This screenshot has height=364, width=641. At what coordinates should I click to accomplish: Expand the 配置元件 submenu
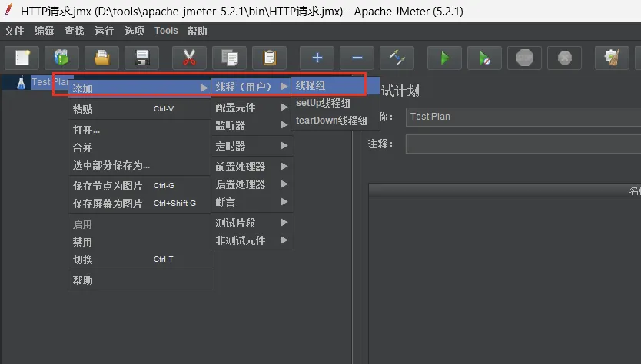(252, 108)
